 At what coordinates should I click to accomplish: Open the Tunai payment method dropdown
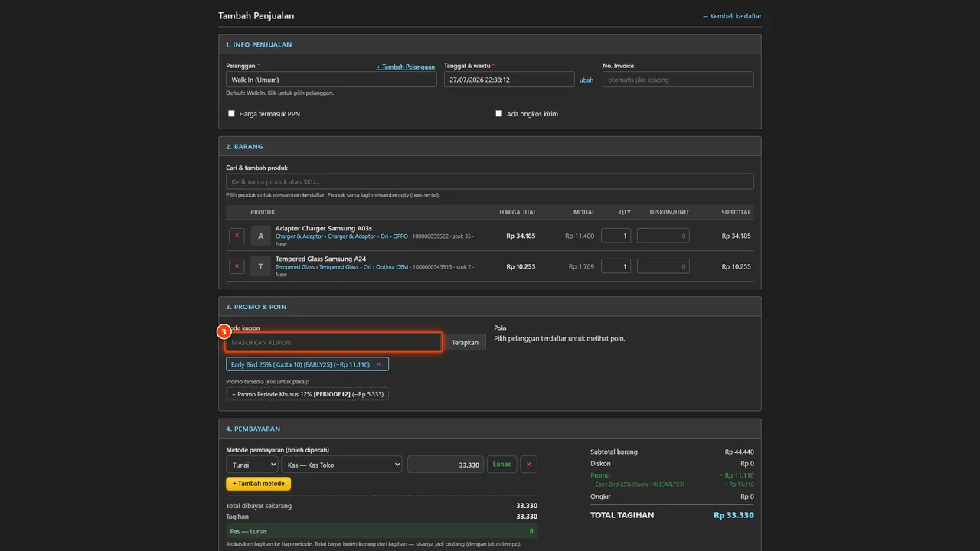click(252, 465)
